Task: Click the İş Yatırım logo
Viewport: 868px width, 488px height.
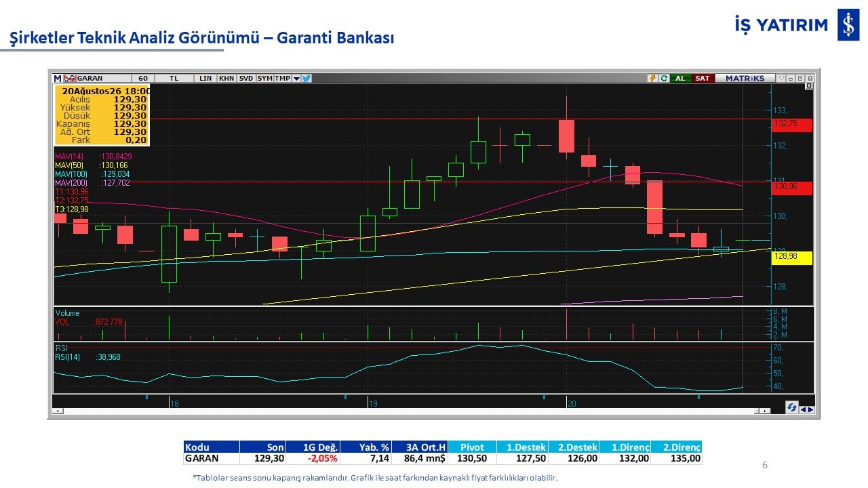Action: click(x=797, y=25)
